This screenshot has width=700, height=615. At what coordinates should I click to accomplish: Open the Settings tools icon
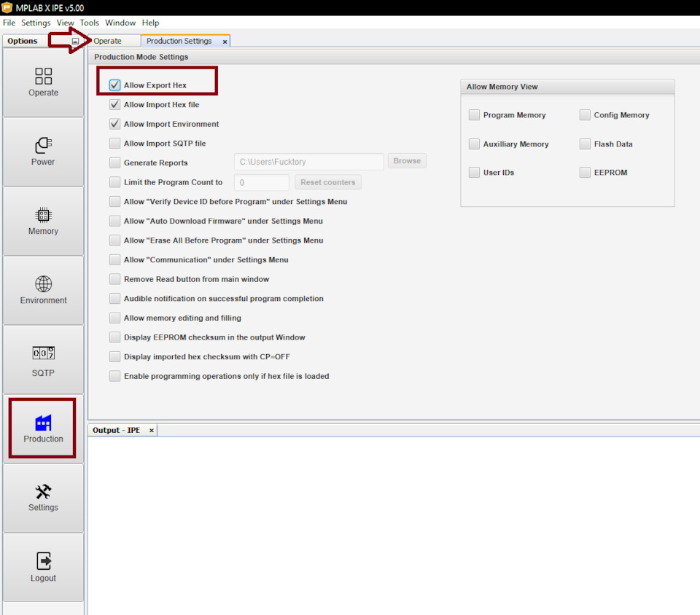[43, 491]
